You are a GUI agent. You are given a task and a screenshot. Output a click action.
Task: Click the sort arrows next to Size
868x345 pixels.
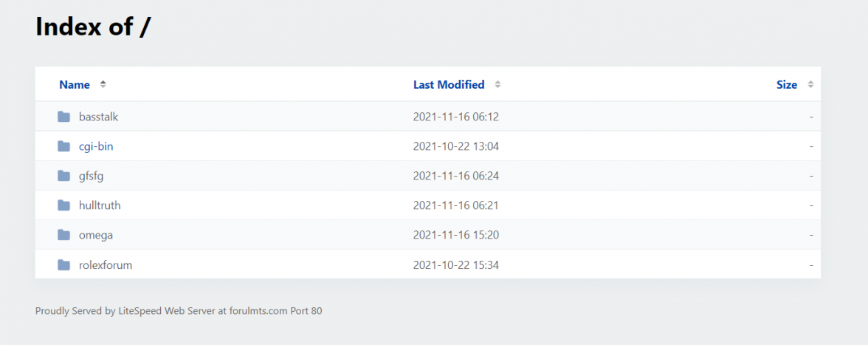(x=810, y=84)
